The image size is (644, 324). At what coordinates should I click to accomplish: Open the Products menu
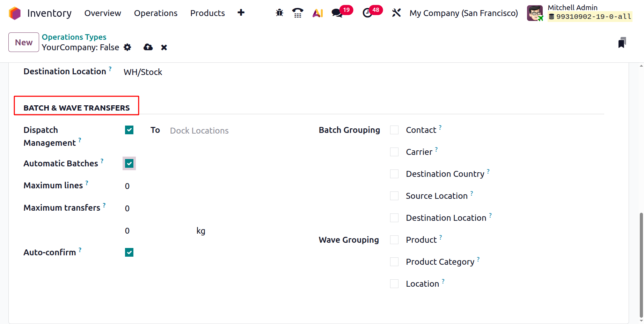(x=207, y=13)
